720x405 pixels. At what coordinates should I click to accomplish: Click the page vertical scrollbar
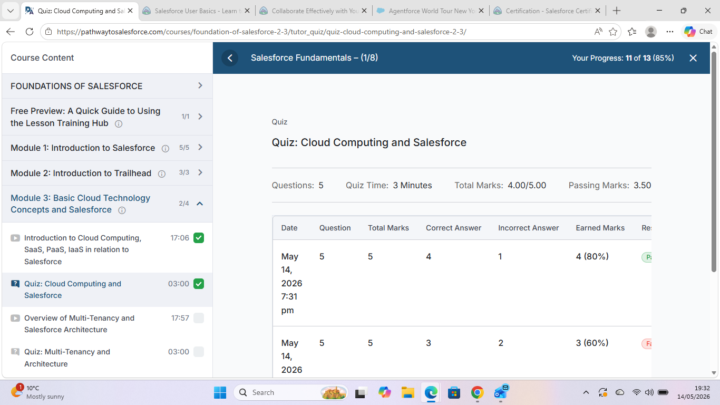(x=714, y=161)
